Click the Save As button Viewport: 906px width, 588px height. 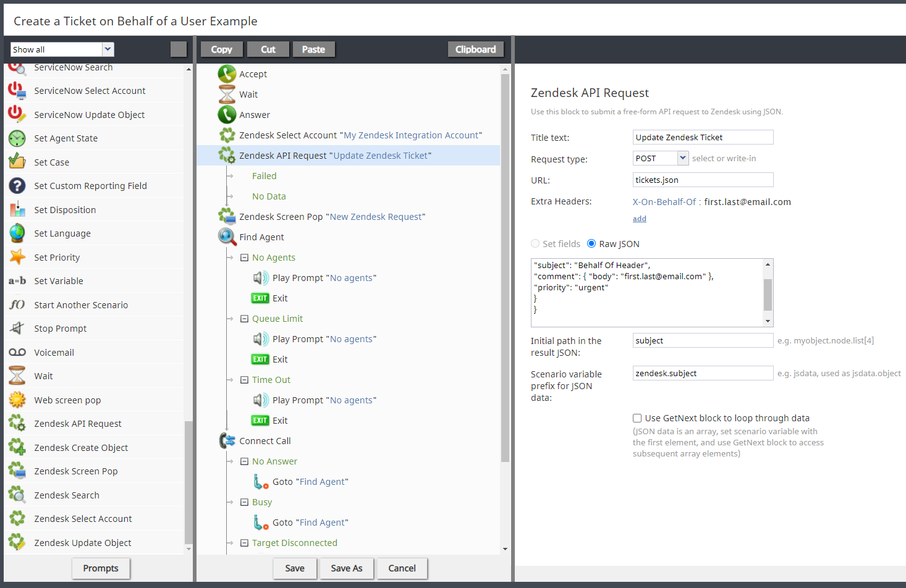347,568
